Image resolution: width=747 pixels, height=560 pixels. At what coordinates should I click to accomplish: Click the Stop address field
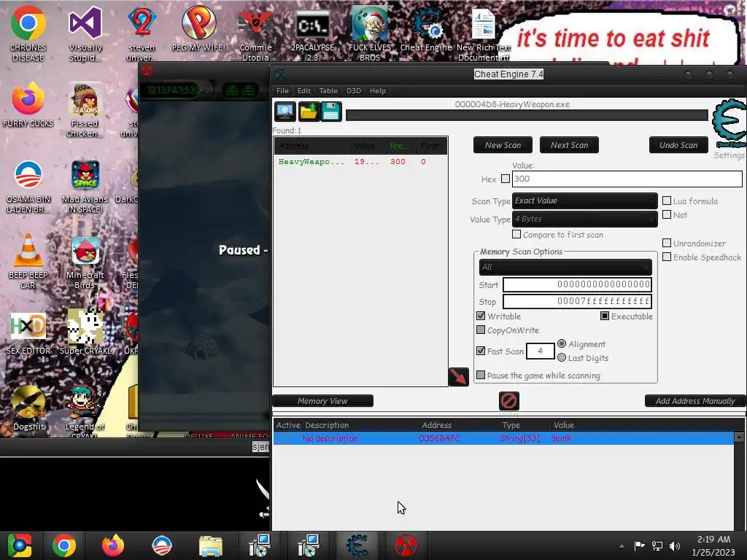pyautogui.click(x=578, y=301)
